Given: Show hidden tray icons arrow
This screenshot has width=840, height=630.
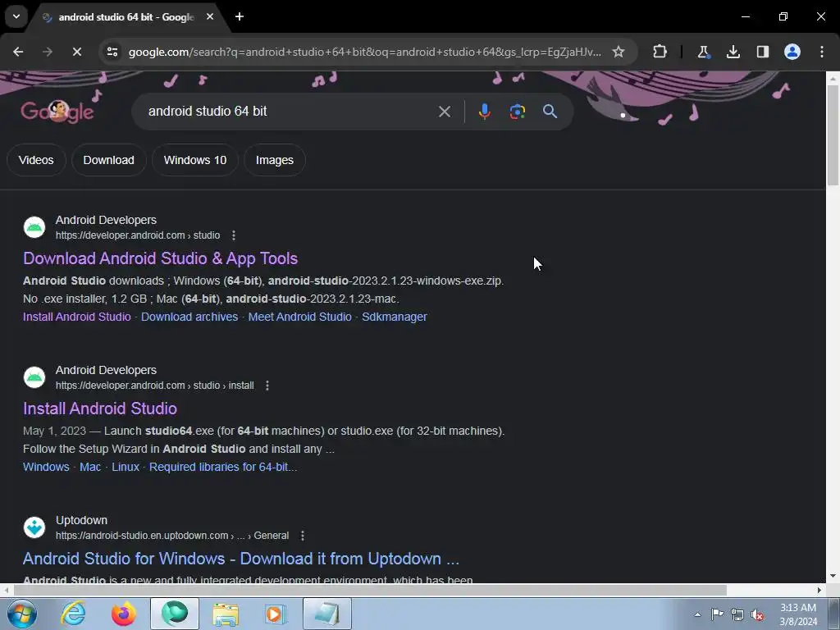Looking at the screenshot, I should tap(697, 614).
